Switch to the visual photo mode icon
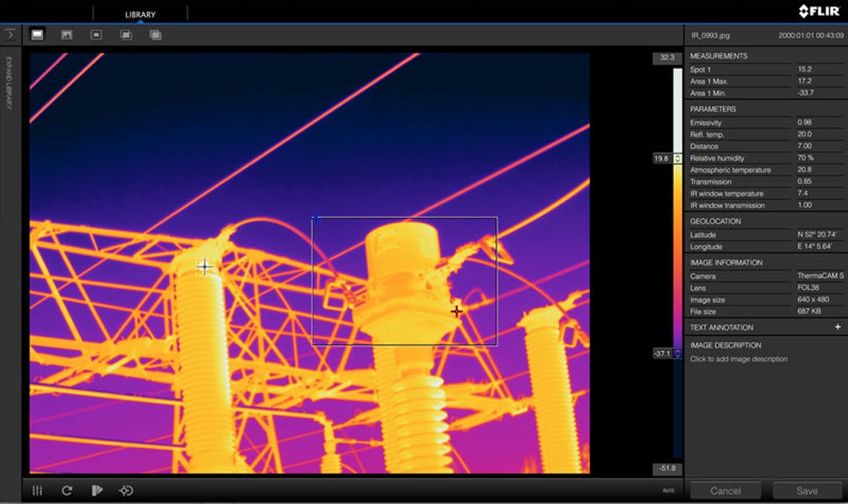This screenshot has width=848, height=504. [67, 34]
